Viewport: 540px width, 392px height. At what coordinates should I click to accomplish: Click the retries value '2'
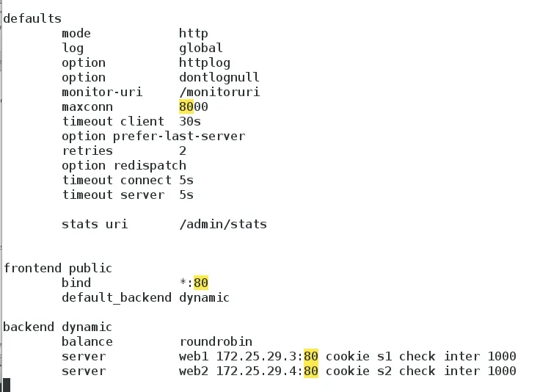[183, 150]
